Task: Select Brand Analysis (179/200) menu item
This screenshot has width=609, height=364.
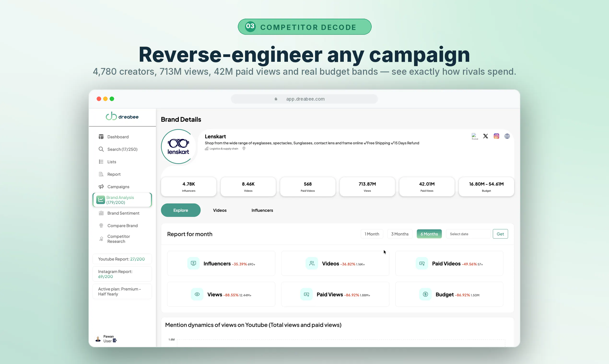Action: (122, 200)
